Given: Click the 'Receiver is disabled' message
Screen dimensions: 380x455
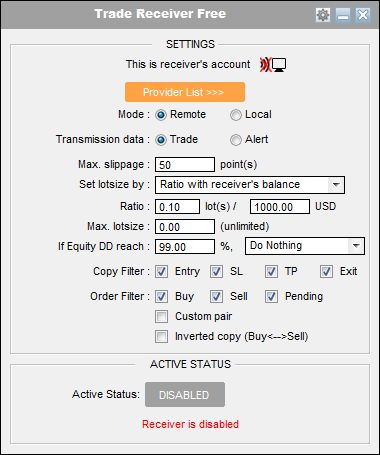Looking at the screenshot, I should (190, 424).
